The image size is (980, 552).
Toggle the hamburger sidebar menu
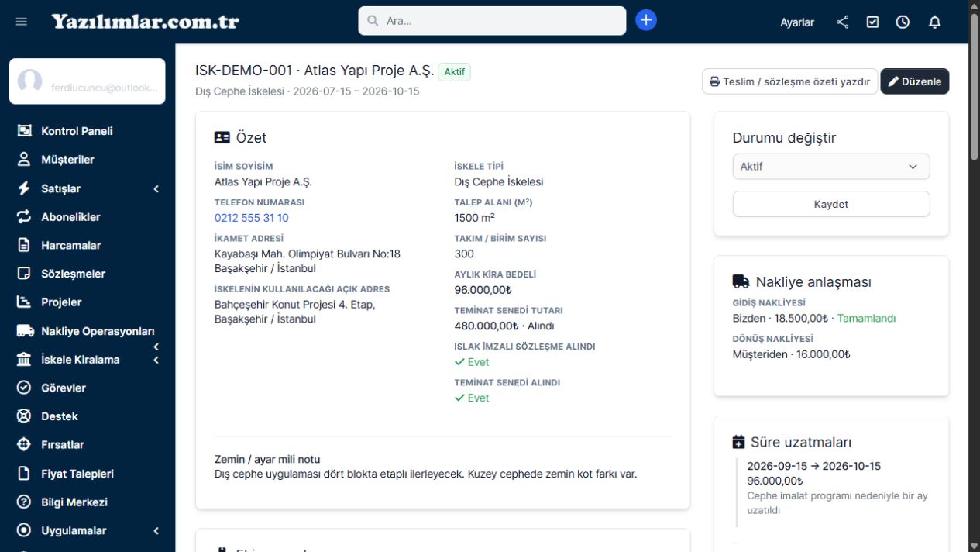(22, 22)
